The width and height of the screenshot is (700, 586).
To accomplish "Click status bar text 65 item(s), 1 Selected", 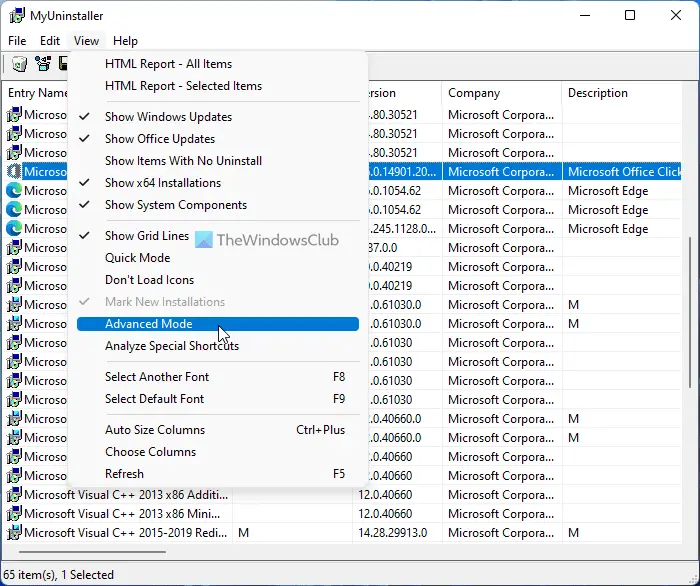I will [x=58, y=575].
